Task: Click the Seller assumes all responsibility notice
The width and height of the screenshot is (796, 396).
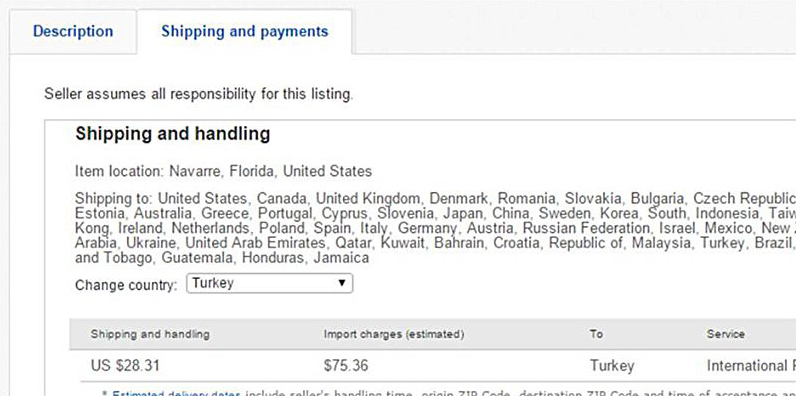Action: [198, 94]
